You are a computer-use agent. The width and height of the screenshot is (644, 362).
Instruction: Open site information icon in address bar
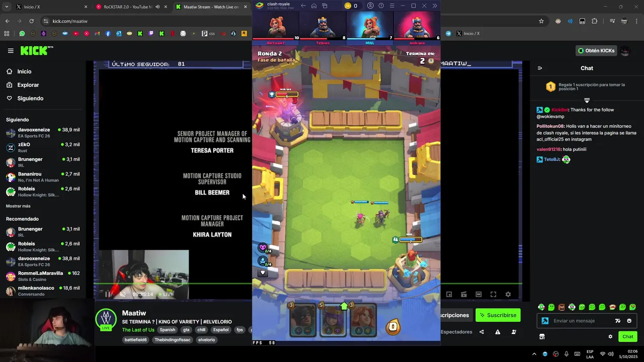click(46, 21)
